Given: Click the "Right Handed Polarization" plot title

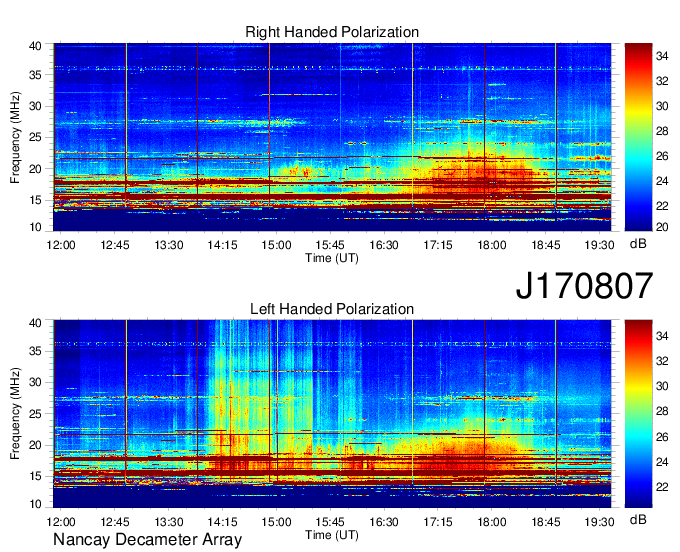Looking at the screenshot, I should [332, 32].
